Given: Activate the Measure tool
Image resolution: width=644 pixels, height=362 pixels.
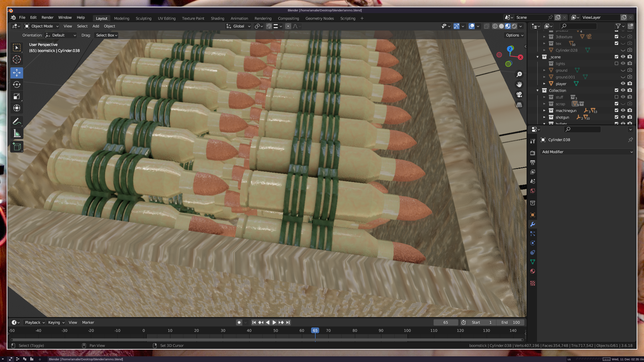Looking at the screenshot, I should [x=17, y=134].
